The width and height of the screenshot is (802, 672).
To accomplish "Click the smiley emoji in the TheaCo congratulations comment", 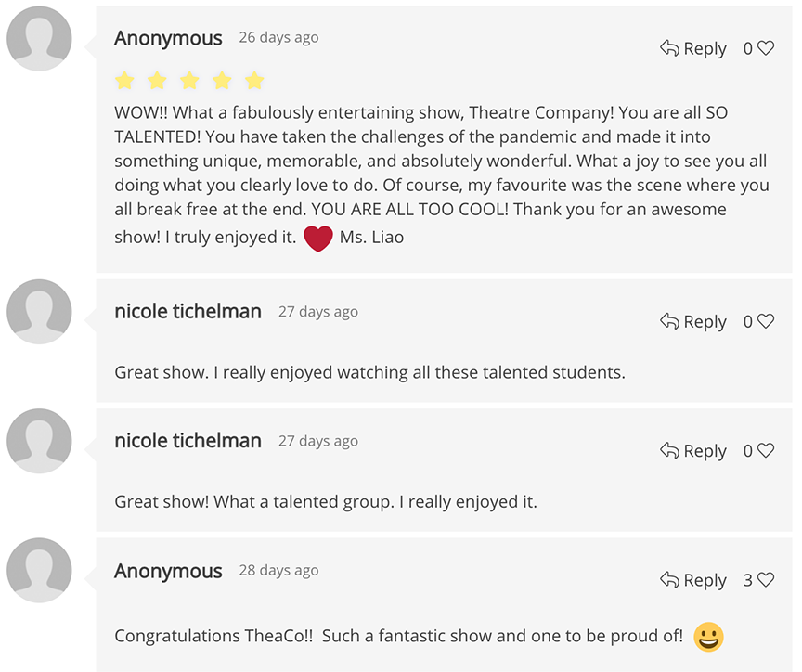I will 707,638.
